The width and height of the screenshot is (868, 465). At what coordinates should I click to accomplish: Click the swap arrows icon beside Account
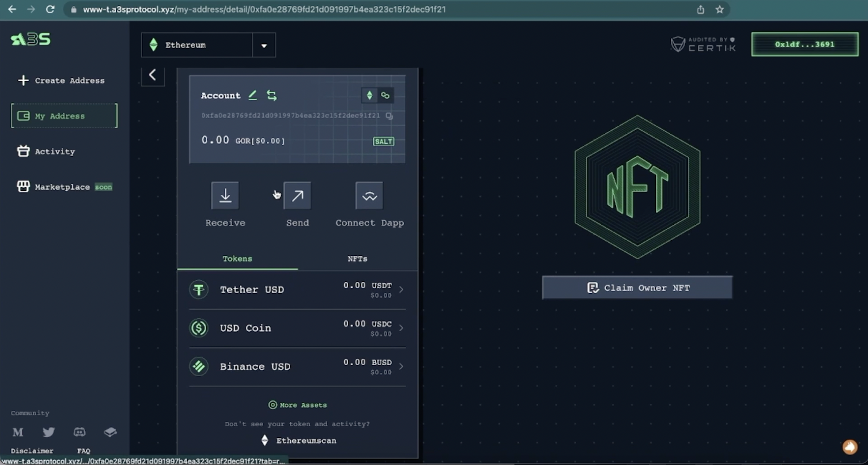(x=272, y=95)
